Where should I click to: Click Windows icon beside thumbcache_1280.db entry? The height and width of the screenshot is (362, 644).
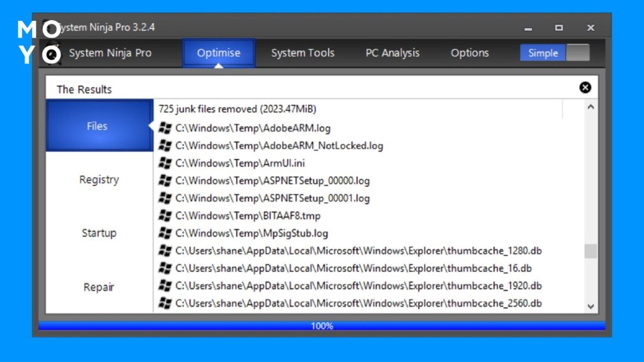pyautogui.click(x=165, y=251)
